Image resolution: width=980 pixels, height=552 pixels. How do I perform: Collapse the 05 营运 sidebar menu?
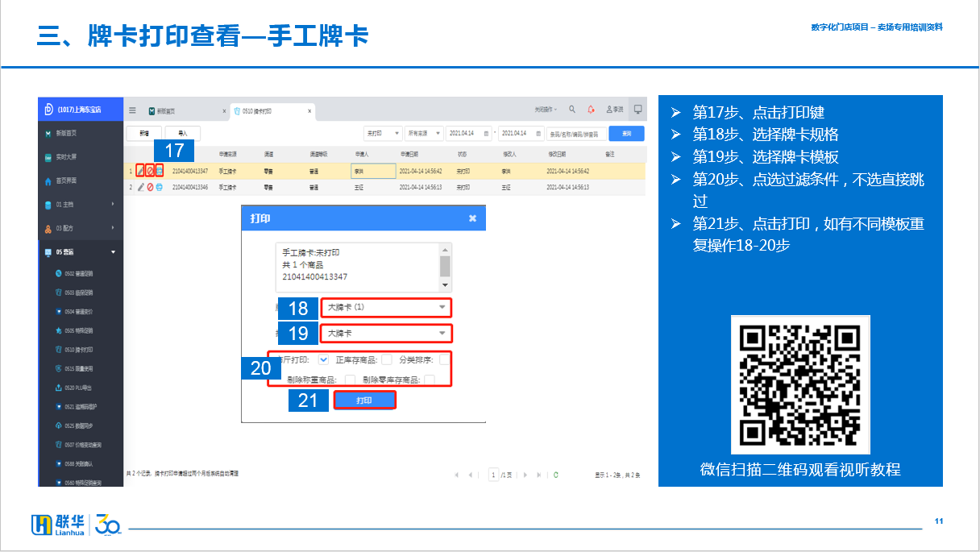pyautogui.click(x=81, y=252)
